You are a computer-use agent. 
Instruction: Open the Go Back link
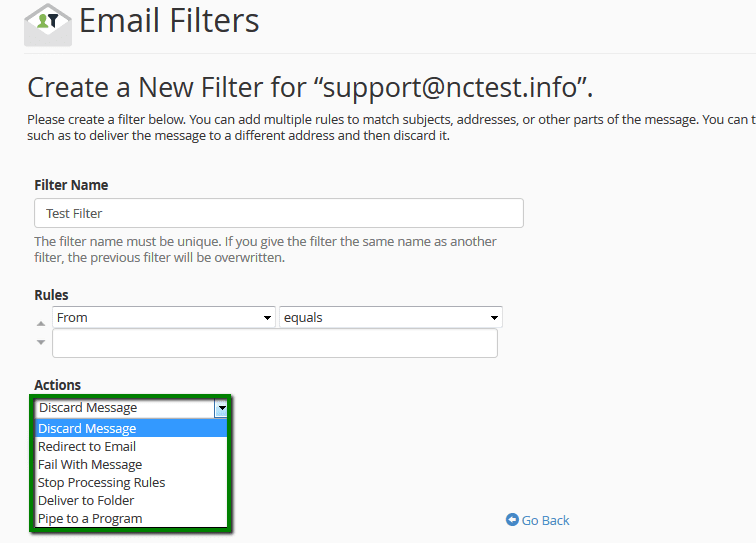538,520
